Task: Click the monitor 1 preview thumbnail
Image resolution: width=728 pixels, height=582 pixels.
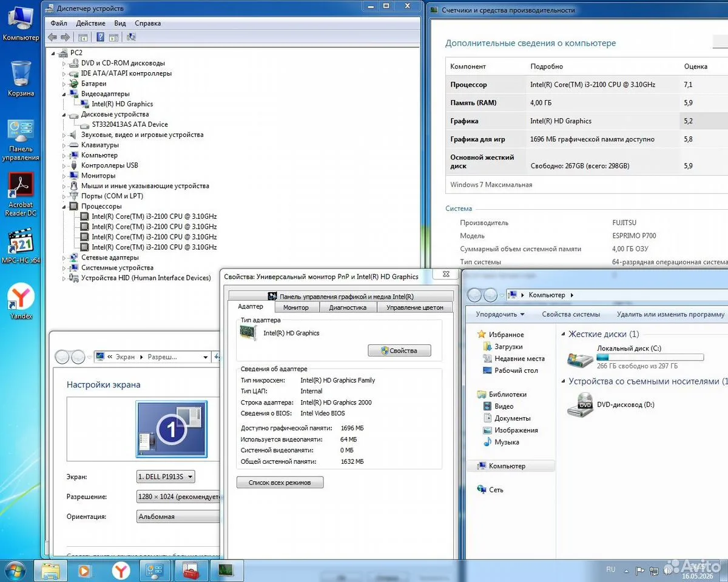Action: click(172, 429)
